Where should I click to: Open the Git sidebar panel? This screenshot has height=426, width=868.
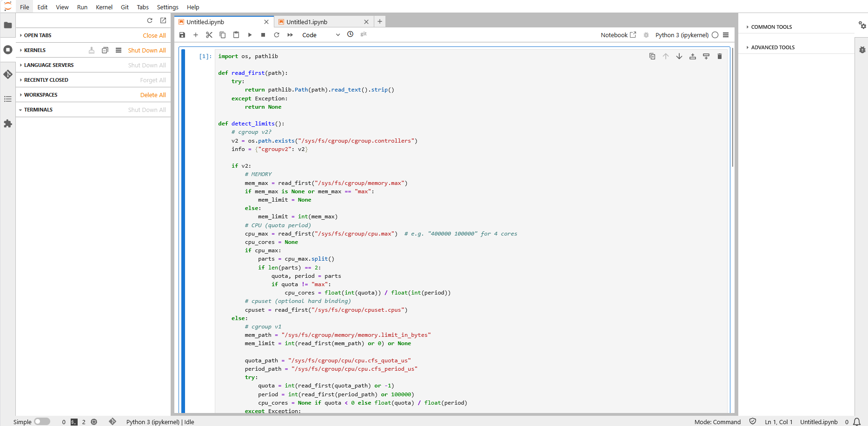(x=8, y=74)
